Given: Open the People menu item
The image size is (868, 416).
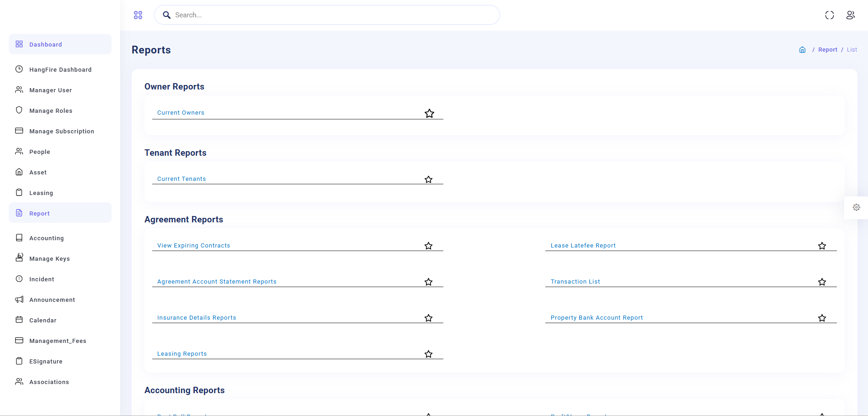Looking at the screenshot, I should 60,152.
